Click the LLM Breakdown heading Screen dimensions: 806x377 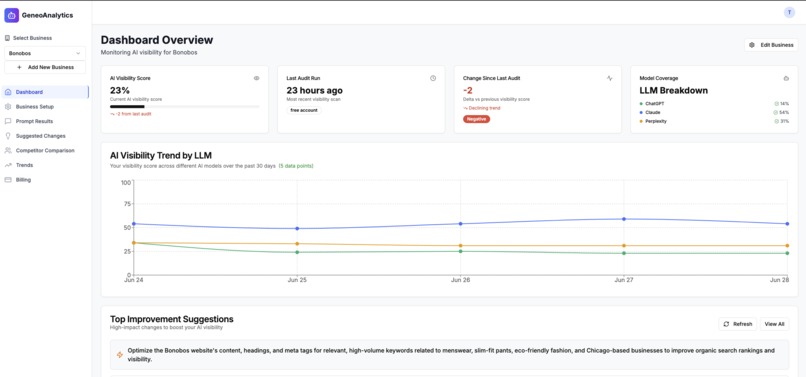click(x=673, y=91)
